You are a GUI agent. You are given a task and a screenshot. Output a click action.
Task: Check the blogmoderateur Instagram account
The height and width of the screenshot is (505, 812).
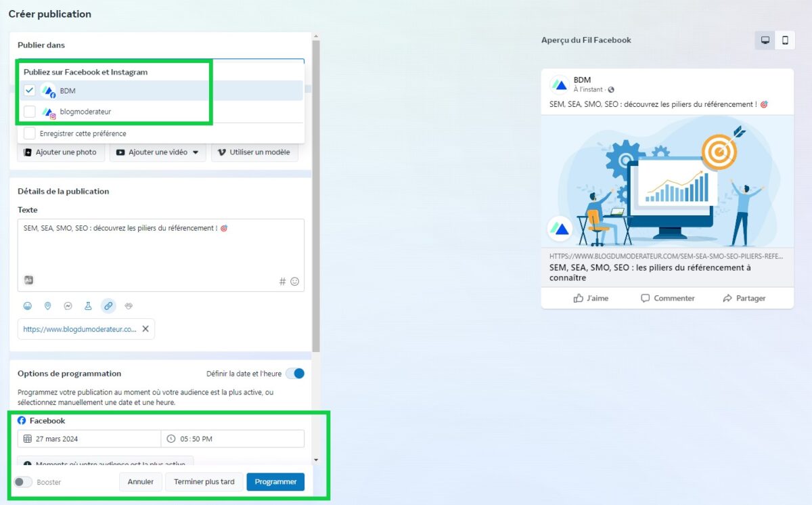[x=29, y=111]
